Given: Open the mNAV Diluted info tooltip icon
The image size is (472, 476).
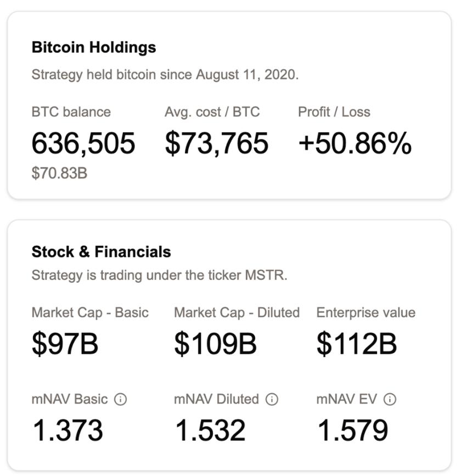Looking at the screenshot, I should point(272,400).
